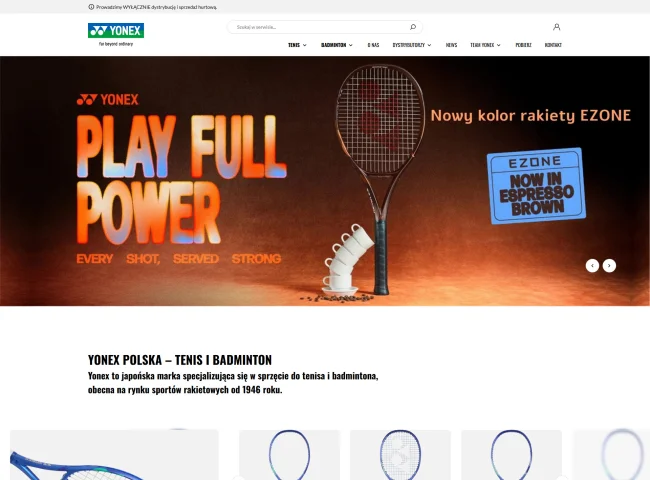650x480 pixels.
Task: Click the orange Yonex logo on the banner
Action: pyautogui.click(x=108, y=99)
